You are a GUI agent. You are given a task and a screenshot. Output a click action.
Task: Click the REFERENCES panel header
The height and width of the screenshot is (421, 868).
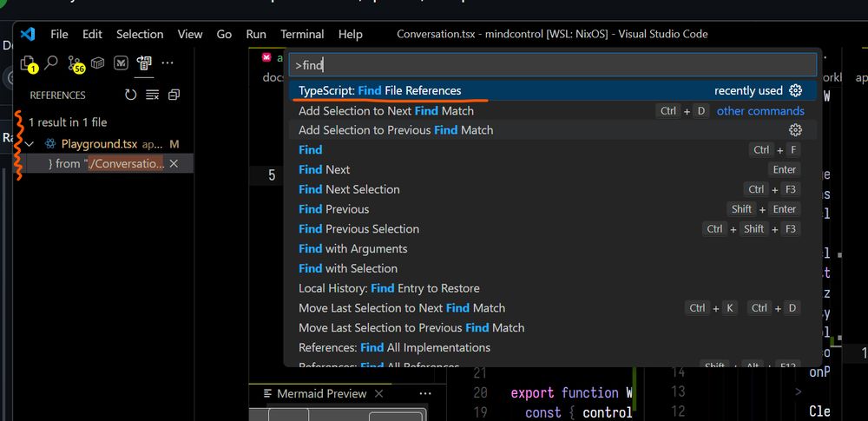coord(57,95)
